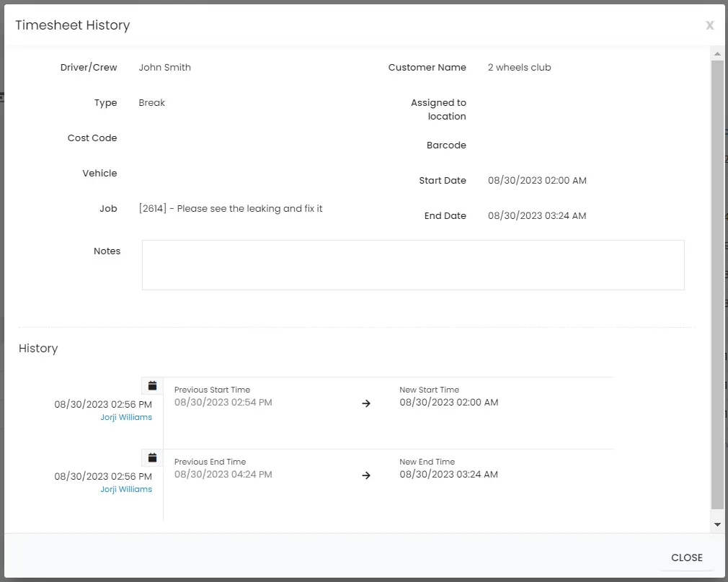Screen dimensions: 728x582
Task: Click inside the Notes text box
Action: click(x=413, y=265)
